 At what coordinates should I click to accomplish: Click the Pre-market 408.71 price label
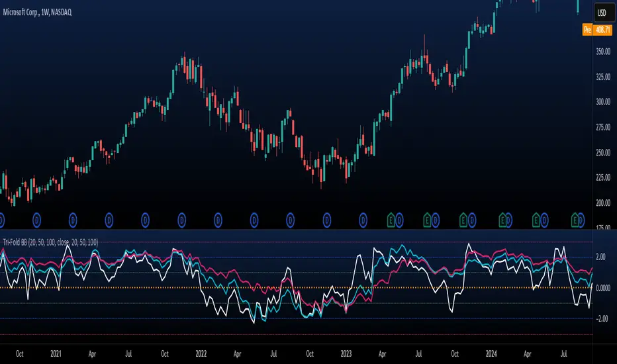tap(597, 30)
